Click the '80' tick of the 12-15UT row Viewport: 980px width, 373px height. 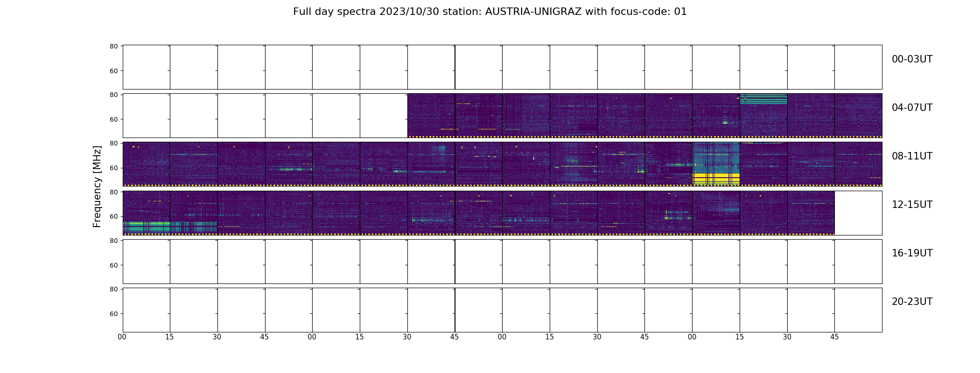[x=113, y=192]
